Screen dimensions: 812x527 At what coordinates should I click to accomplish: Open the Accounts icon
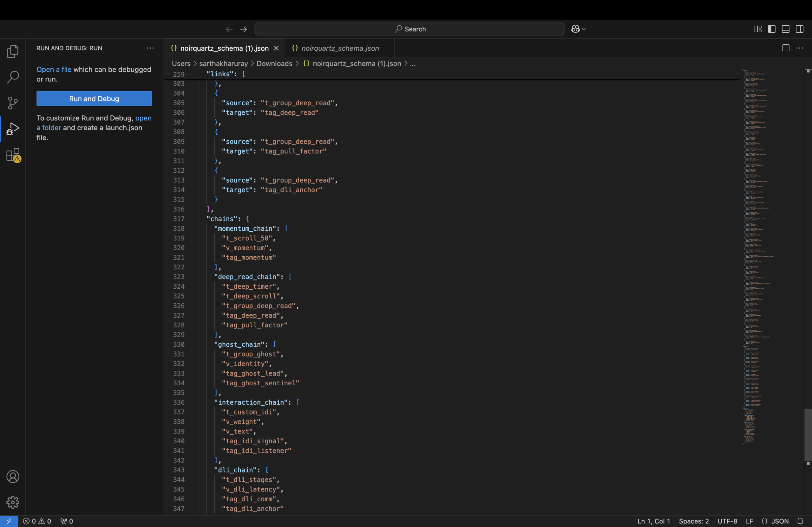point(13,477)
